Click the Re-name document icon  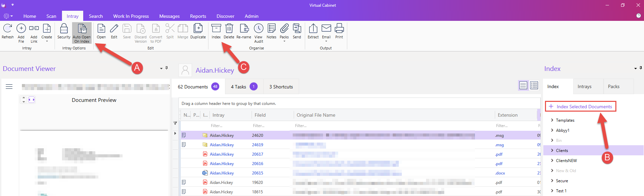point(244,28)
